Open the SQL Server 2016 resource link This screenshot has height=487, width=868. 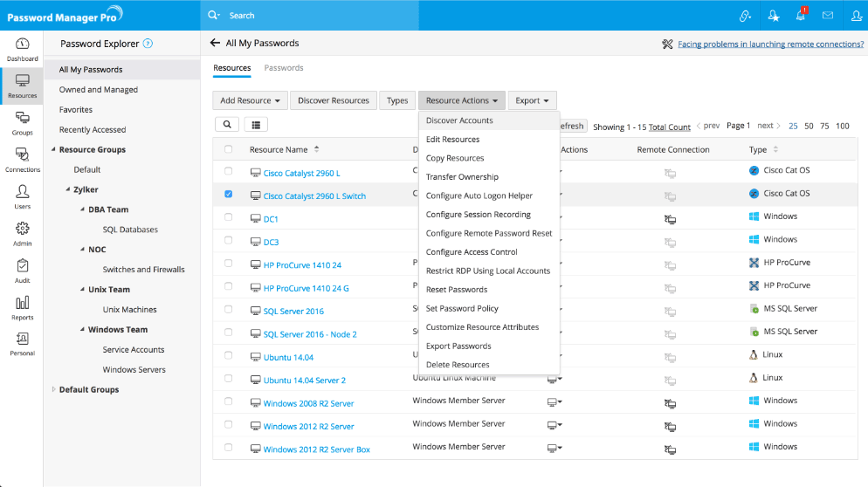293,311
